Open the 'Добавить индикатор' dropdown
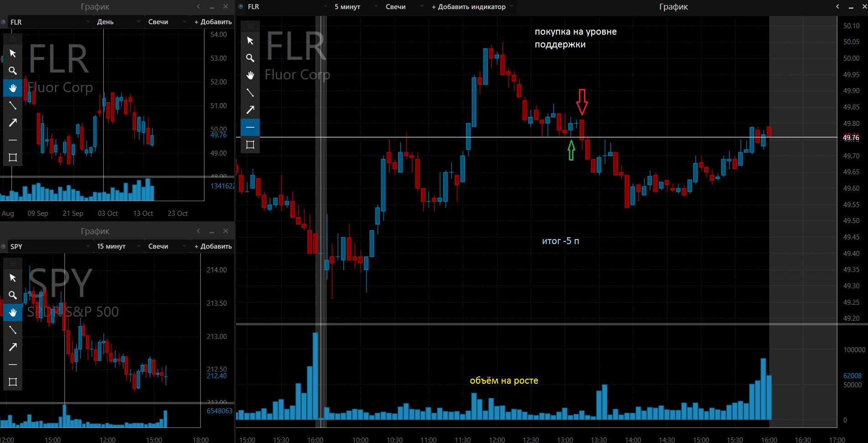 473,7
